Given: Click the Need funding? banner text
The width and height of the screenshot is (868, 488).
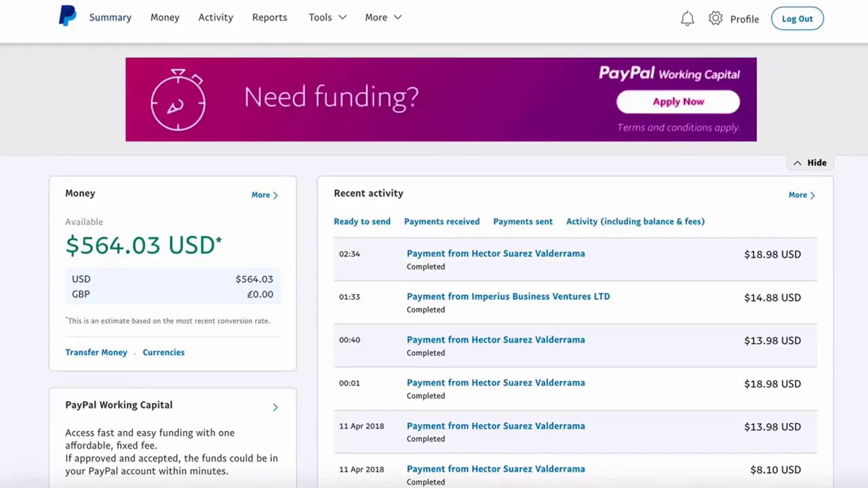Looking at the screenshot, I should tap(332, 97).
